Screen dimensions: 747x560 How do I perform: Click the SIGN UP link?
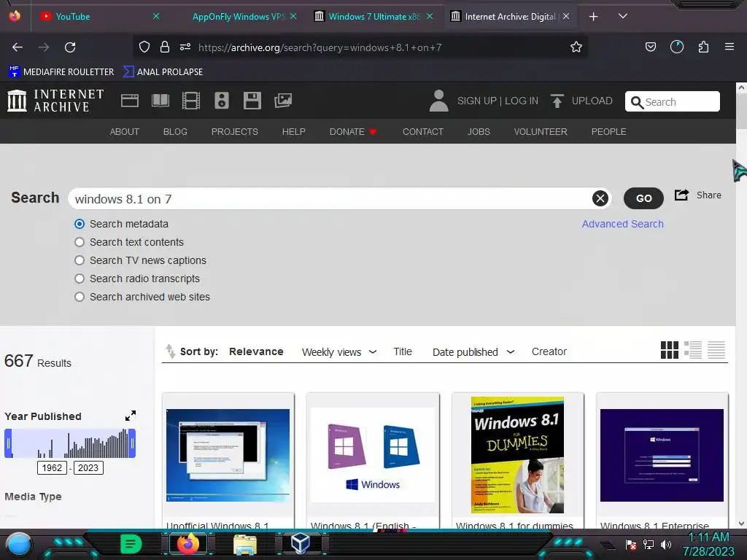(477, 101)
